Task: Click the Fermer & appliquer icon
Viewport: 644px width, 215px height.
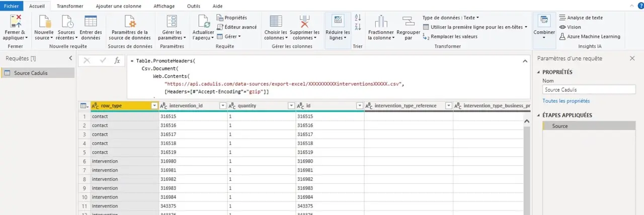Action: click(15, 22)
